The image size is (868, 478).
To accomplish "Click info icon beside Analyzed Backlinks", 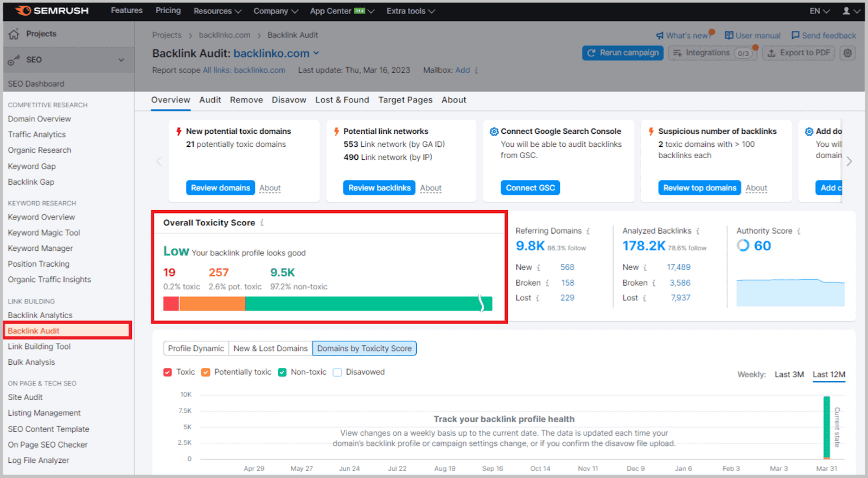I will 698,231.
